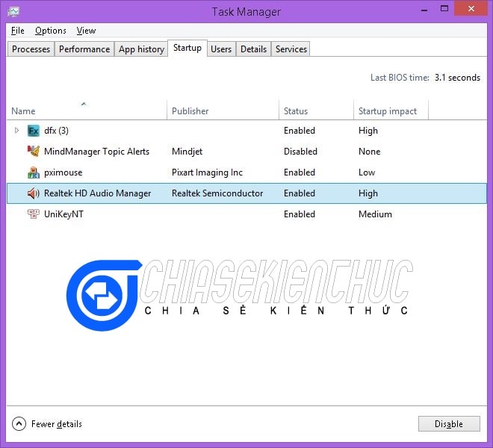493x448 pixels.
Task: Sort by Startup impact column header
Action: [391, 111]
